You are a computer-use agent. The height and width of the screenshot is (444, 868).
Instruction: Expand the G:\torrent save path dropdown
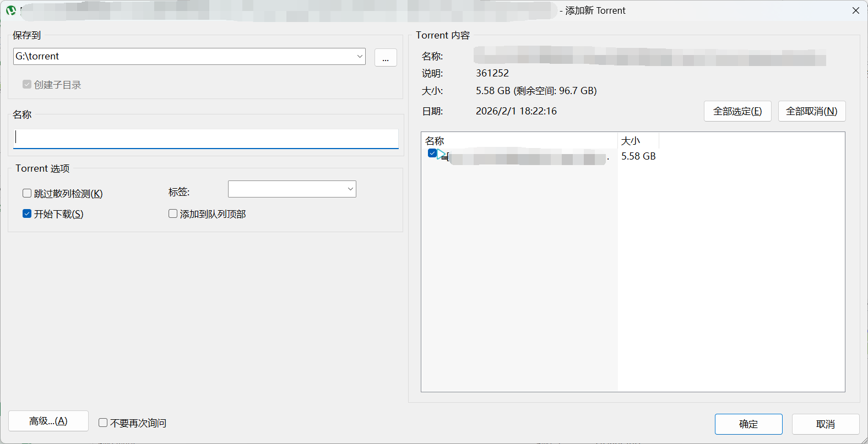[360, 56]
